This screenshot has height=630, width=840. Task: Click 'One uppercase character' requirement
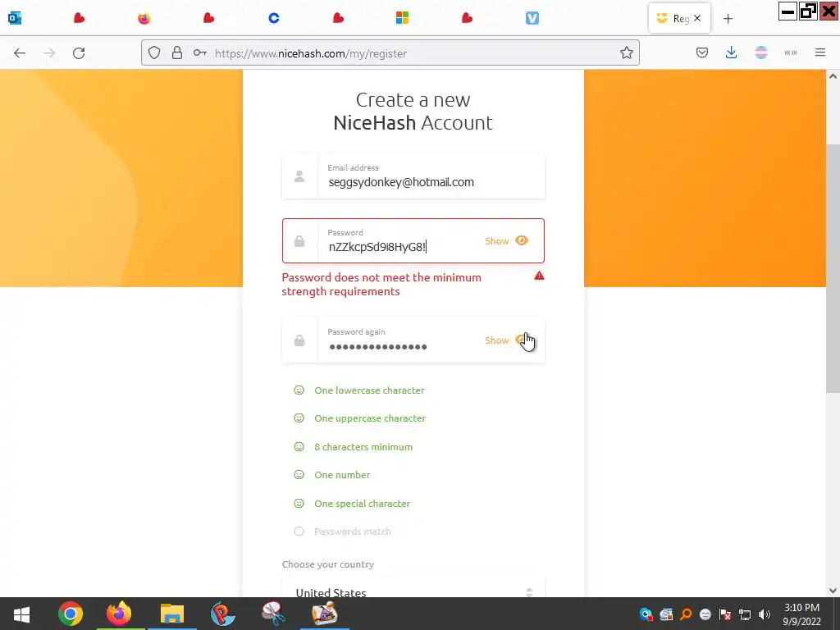(370, 418)
